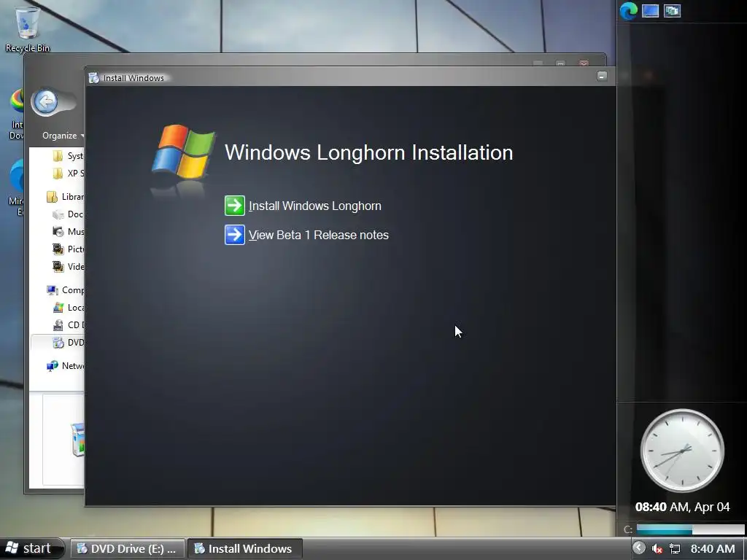The height and width of the screenshot is (560, 747).
Task: Click the muted volume tray icon
Action: tap(657, 549)
